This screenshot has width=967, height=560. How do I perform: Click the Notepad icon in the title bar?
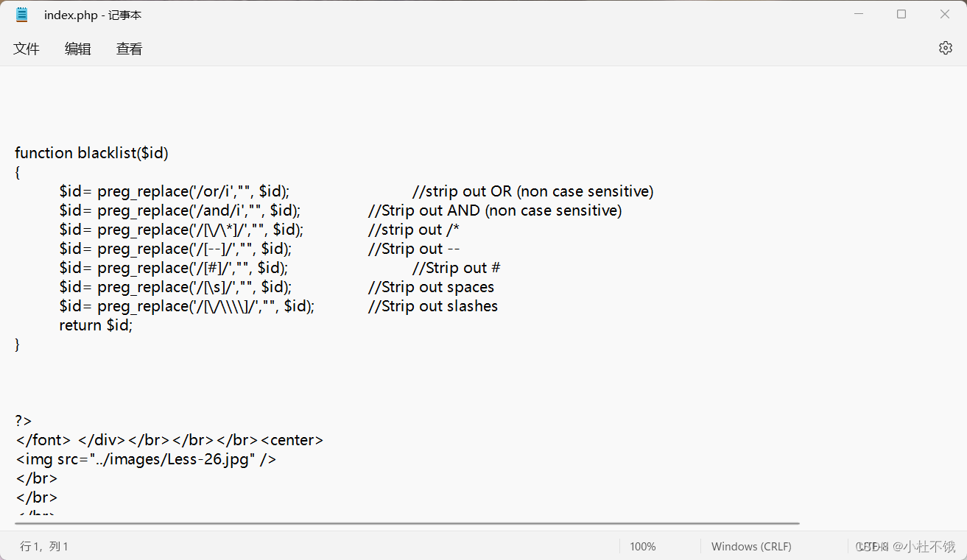[21, 14]
